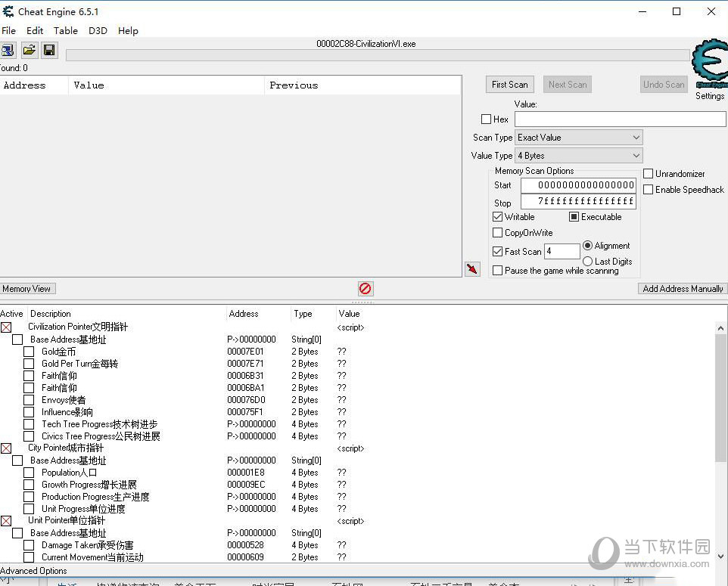Screen dimensions: 728x586
Task: Select Population address 000001E8
Action: [246, 473]
